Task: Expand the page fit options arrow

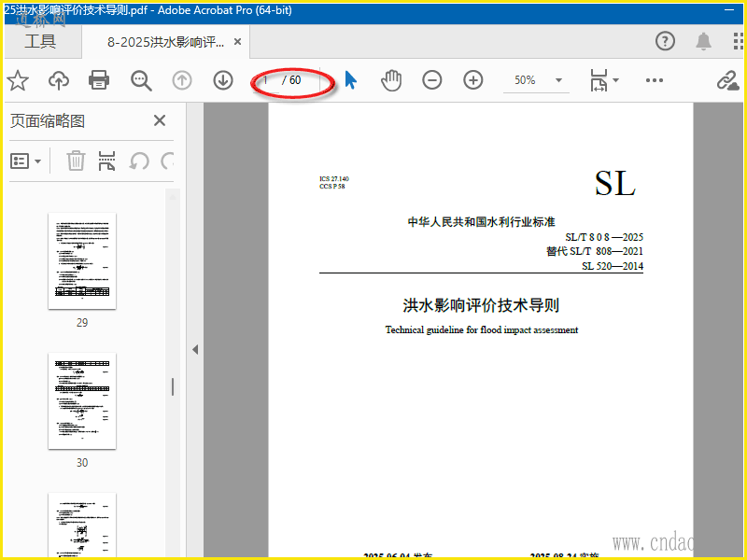Action: point(615,80)
